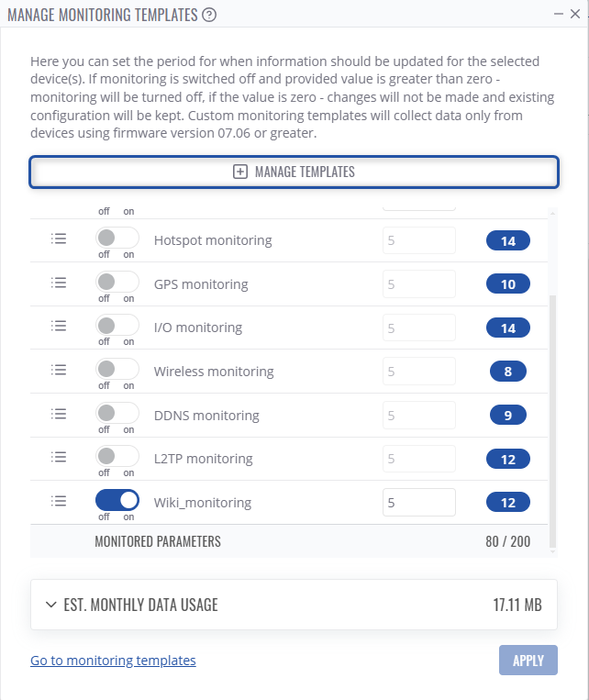Click the Wiki_monitoring period input field
This screenshot has height=700, width=589.
(418, 503)
